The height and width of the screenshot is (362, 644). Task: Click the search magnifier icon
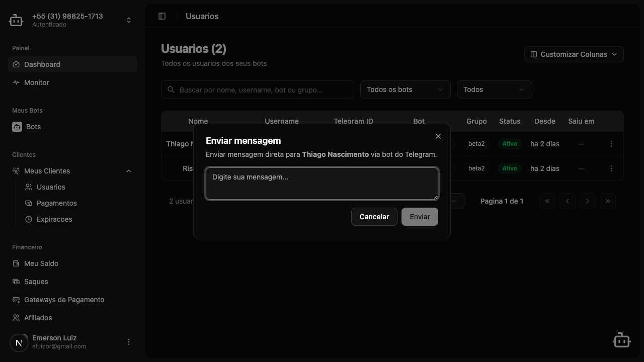coord(171,89)
